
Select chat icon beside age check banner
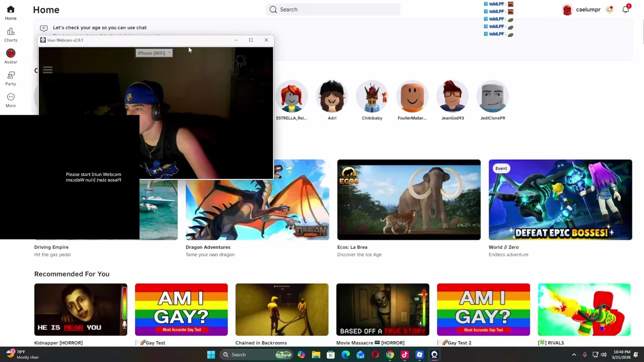coord(44,28)
